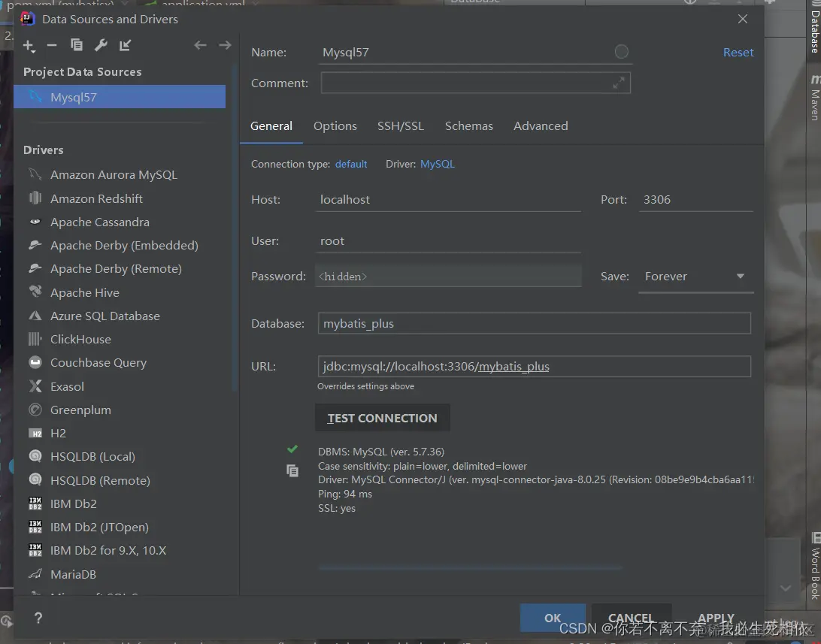
Task: Click the Cancel button
Action: [x=631, y=618]
